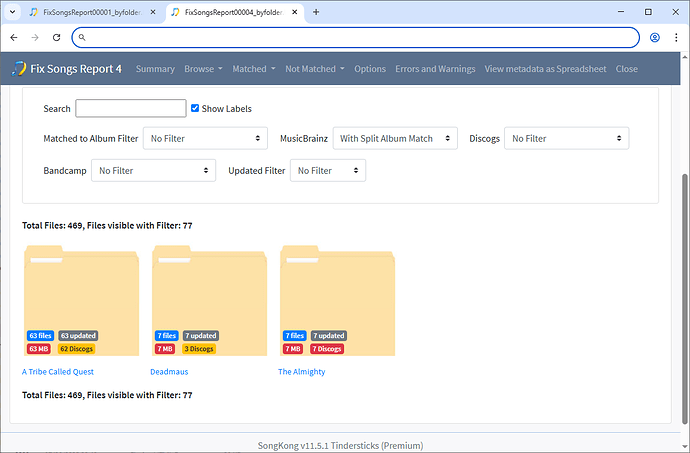Viewport: 690px width, 453px height.
Task: Open the Options page
Action: [x=370, y=69]
